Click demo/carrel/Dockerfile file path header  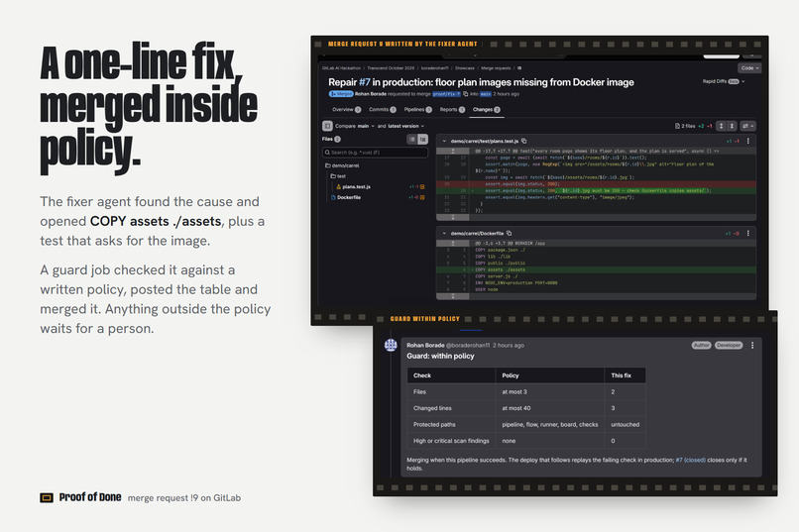click(x=477, y=233)
